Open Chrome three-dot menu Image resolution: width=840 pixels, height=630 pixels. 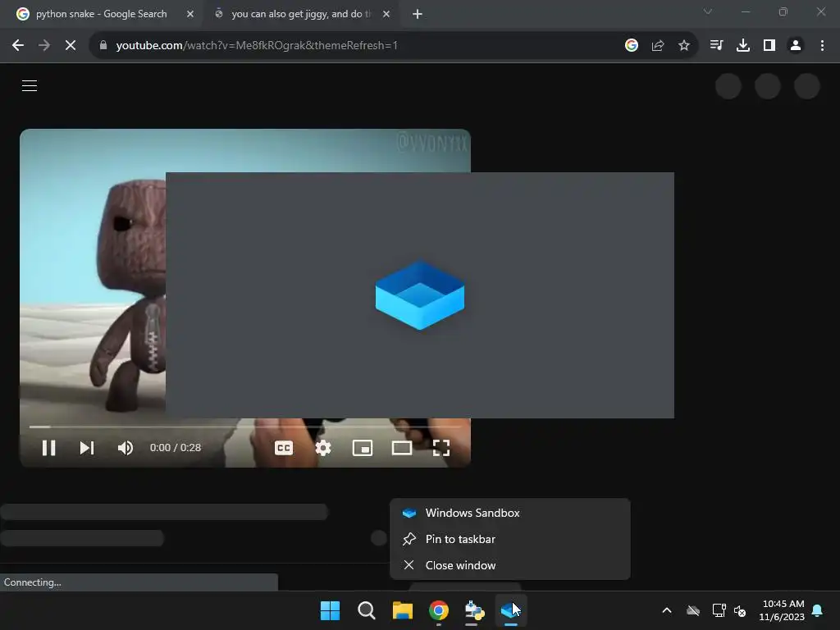point(822,46)
